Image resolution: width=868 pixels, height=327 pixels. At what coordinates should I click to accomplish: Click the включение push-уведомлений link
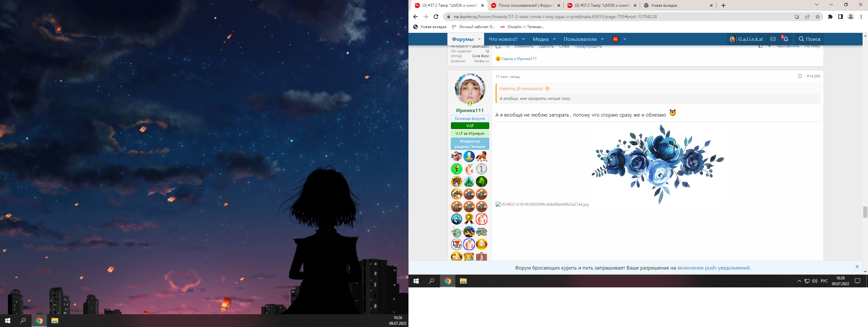[x=713, y=268]
